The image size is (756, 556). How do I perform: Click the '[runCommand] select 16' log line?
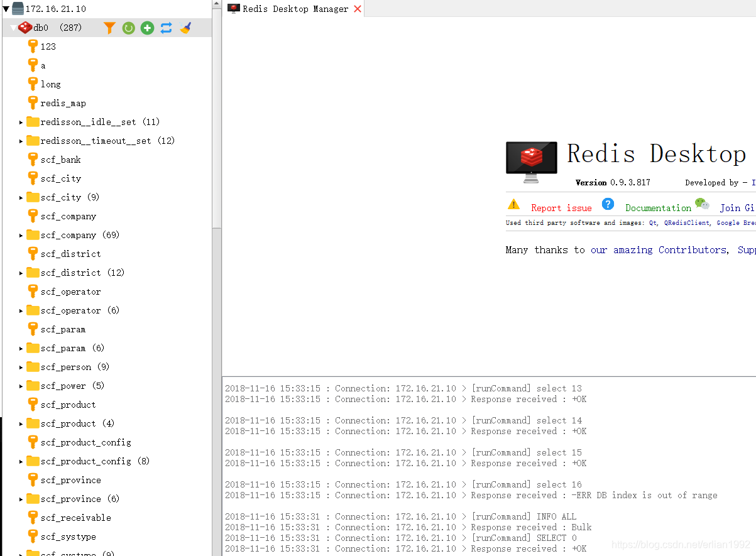(403, 485)
